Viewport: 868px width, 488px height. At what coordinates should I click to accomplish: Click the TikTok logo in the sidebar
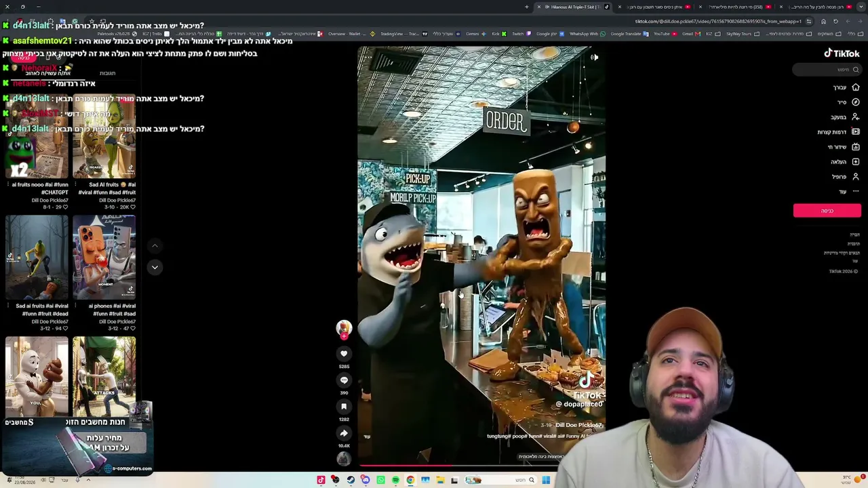pyautogui.click(x=842, y=54)
